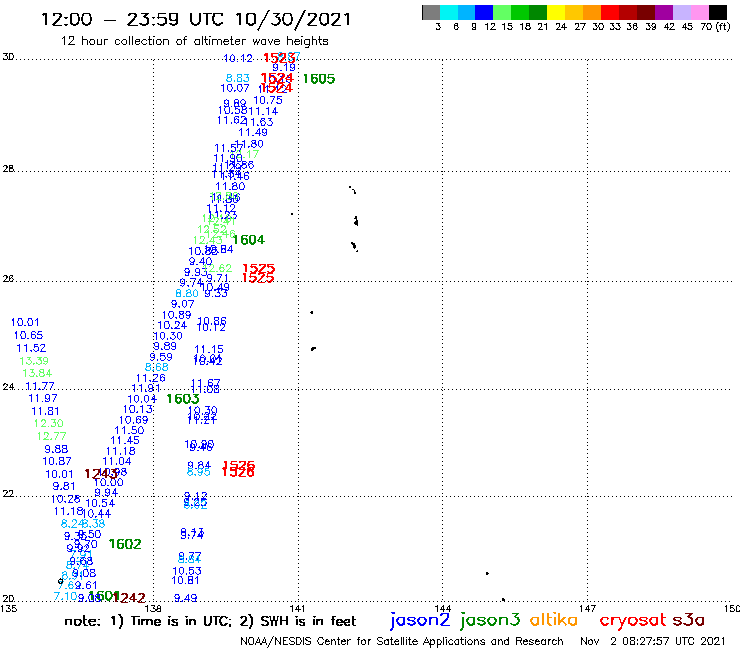The image size is (740, 650).
Task: Click the 8.68 wave height value
Action: pos(157,367)
